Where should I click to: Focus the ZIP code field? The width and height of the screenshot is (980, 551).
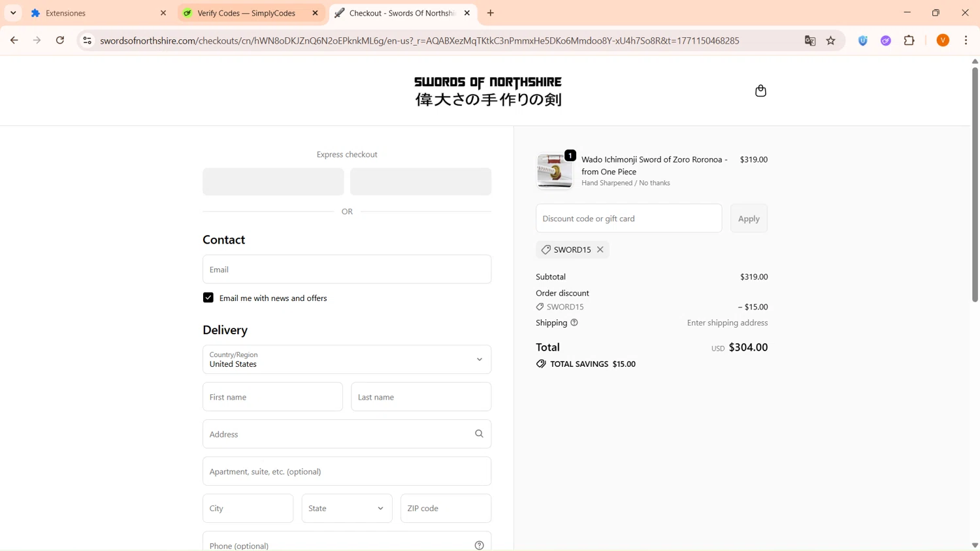tap(446, 509)
